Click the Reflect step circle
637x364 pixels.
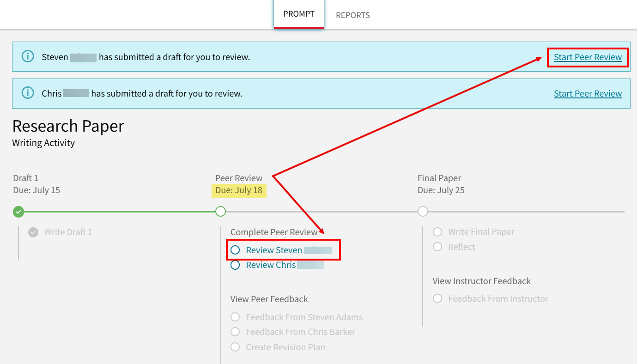[x=437, y=247]
